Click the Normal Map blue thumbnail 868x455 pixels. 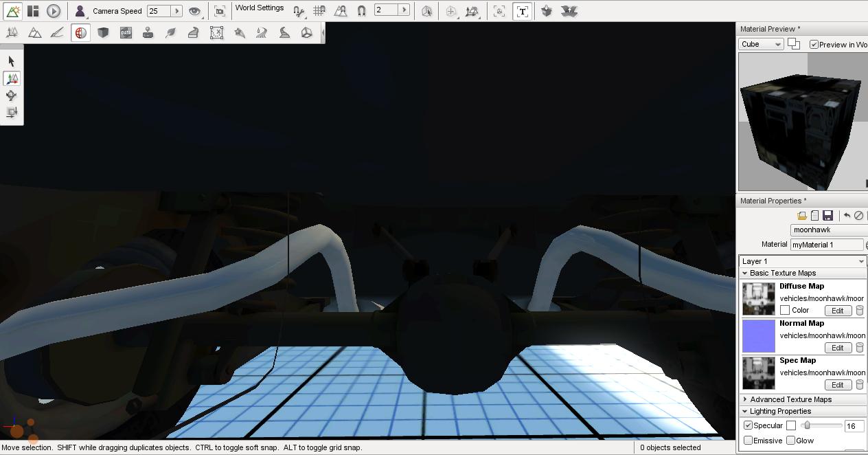click(759, 336)
